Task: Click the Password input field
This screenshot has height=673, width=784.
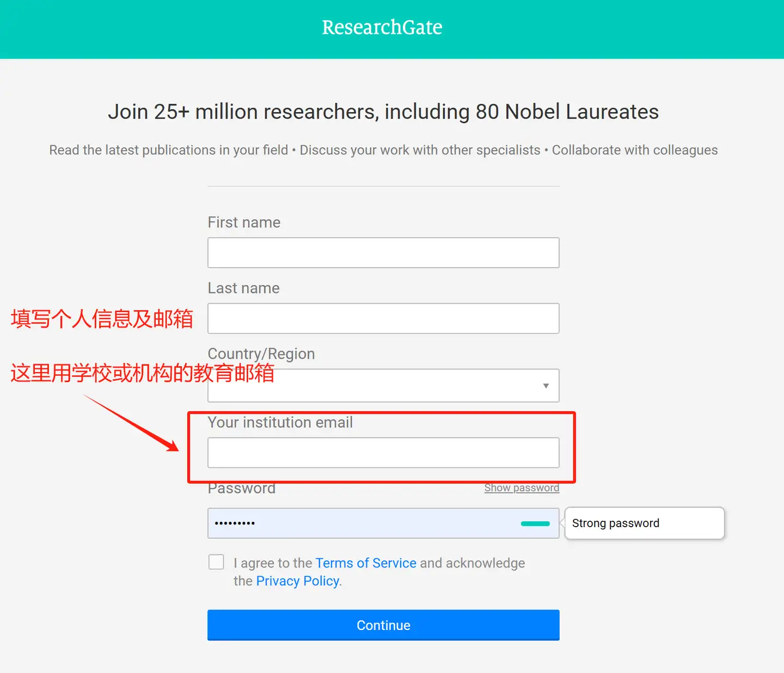Action: 383,523
